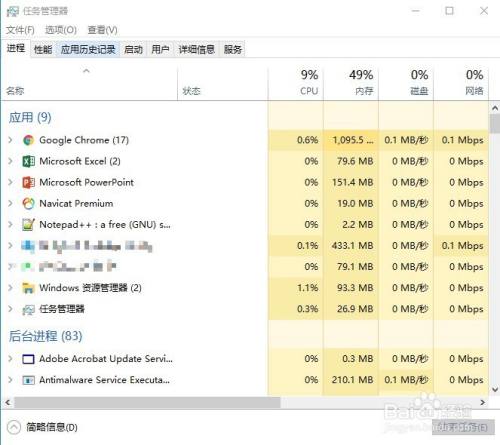Click the horizontal scrollbar right arrow
The width and height of the screenshot is (500, 445).
(482, 403)
